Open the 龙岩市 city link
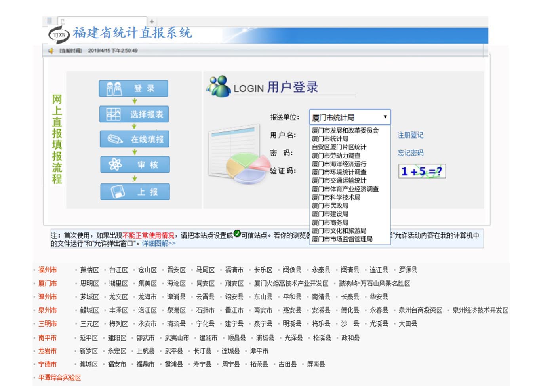 click(48, 351)
